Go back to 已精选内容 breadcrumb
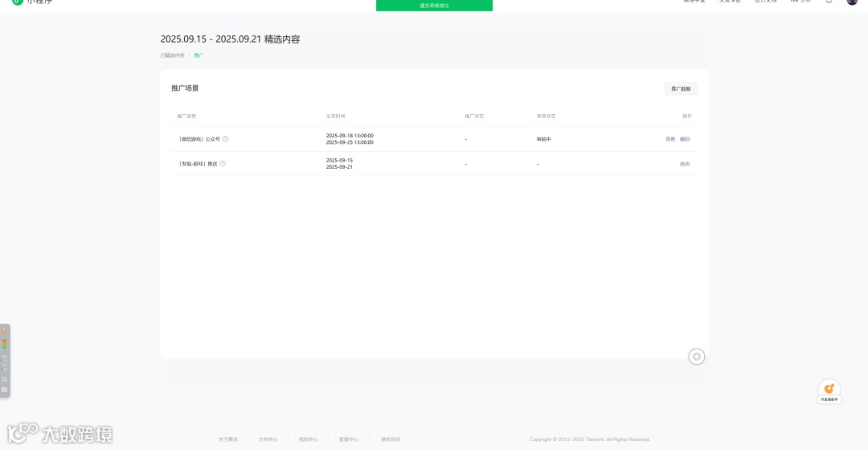Viewport: 868px width, 450px height. point(172,55)
